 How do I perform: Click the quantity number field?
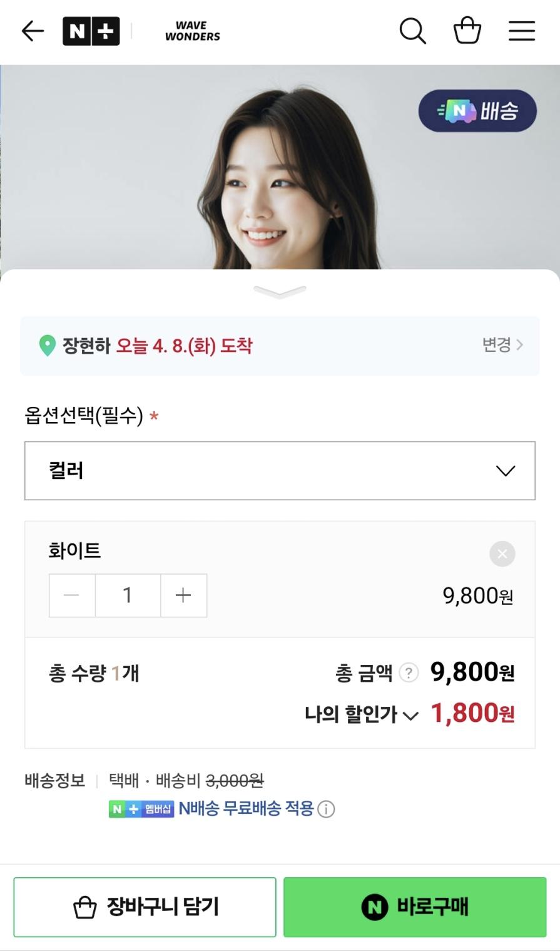point(128,595)
